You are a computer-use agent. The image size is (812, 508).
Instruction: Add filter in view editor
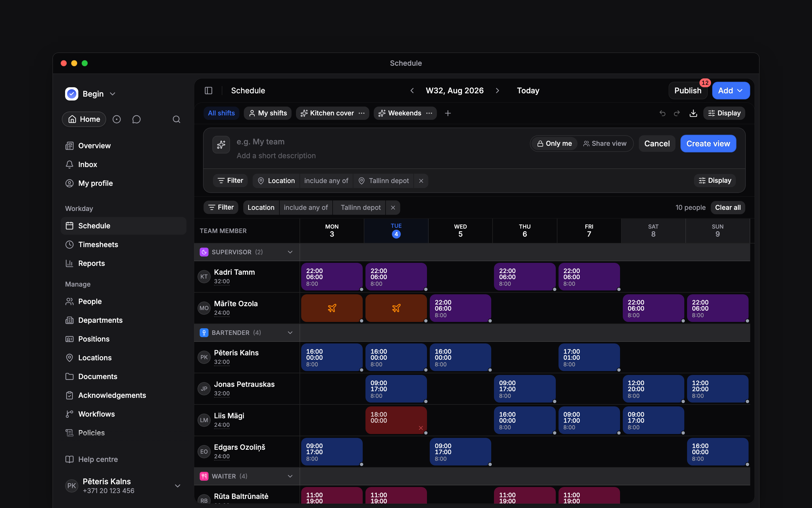(x=230, y=181)
